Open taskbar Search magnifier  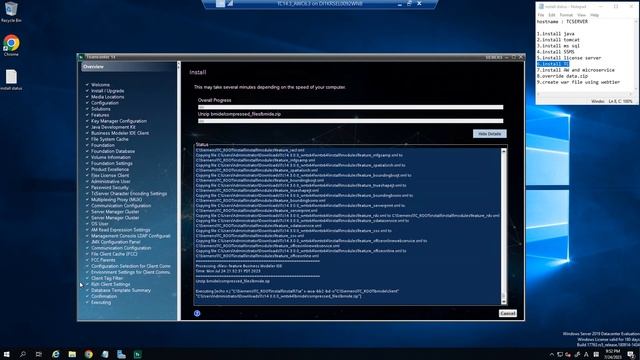[22, 354]
